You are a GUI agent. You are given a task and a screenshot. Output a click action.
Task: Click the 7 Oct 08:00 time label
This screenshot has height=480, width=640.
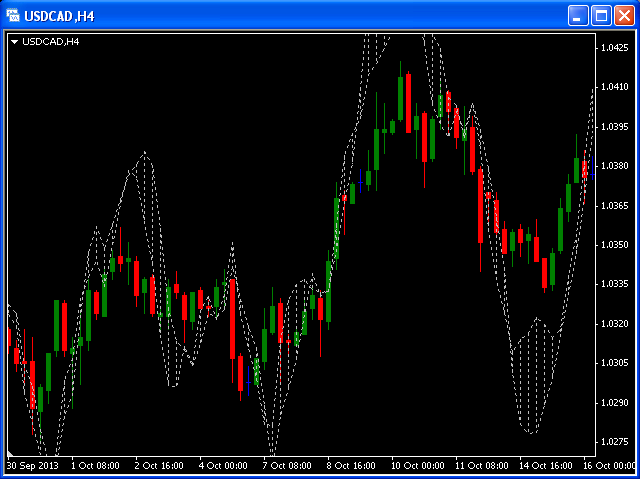coord(287,466)
